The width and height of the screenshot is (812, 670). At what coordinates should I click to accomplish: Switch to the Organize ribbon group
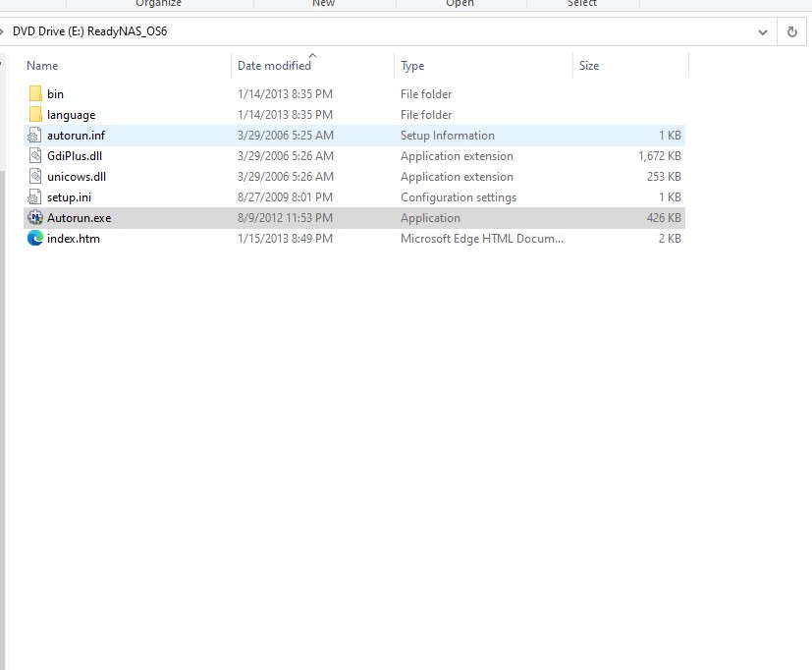pyautogui.click(x=157, y=3)
